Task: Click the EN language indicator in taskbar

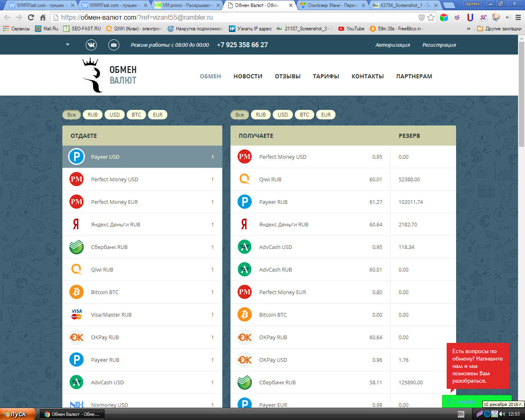Action: (x=461, y=414)
